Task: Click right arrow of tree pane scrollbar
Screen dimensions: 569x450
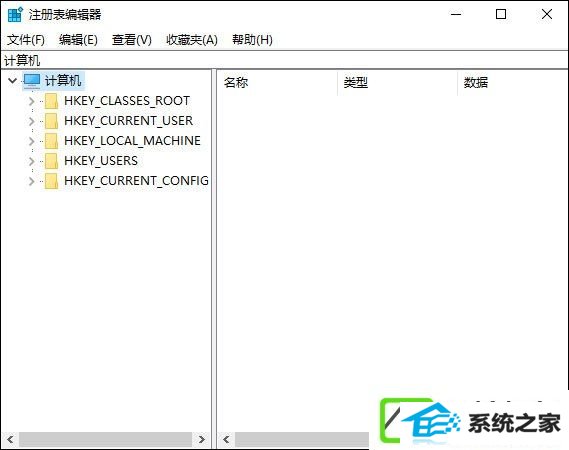Action: [201, 439]
